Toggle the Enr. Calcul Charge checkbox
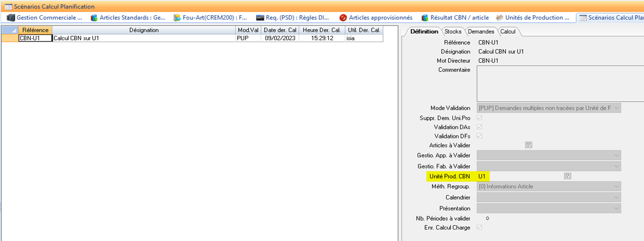Screen dimensions: 644x241 point(479,227)
